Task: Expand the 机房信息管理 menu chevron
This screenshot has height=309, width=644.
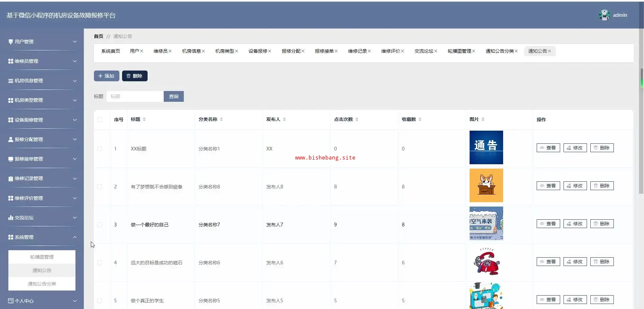Action: 75,81
